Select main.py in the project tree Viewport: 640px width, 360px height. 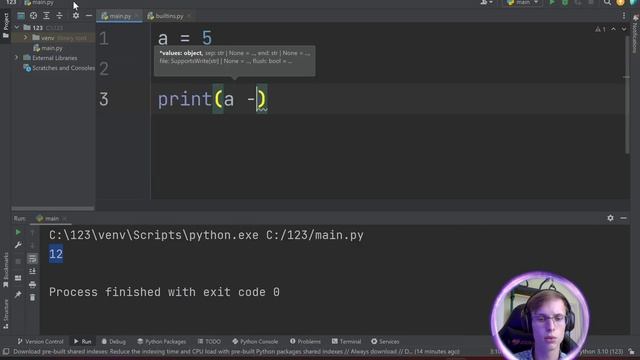48,48
